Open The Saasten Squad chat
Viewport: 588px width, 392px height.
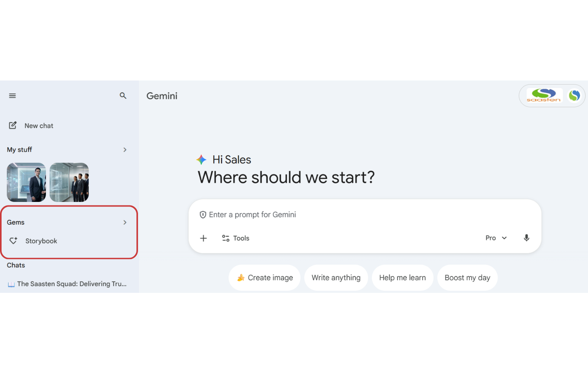pyautogui.click(x=71, y=284)
